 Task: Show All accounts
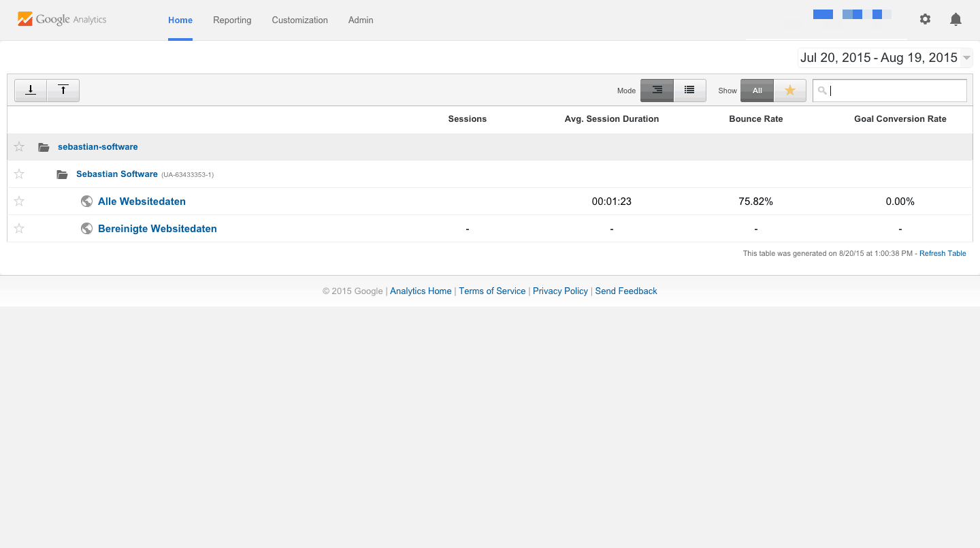point(757,91)
